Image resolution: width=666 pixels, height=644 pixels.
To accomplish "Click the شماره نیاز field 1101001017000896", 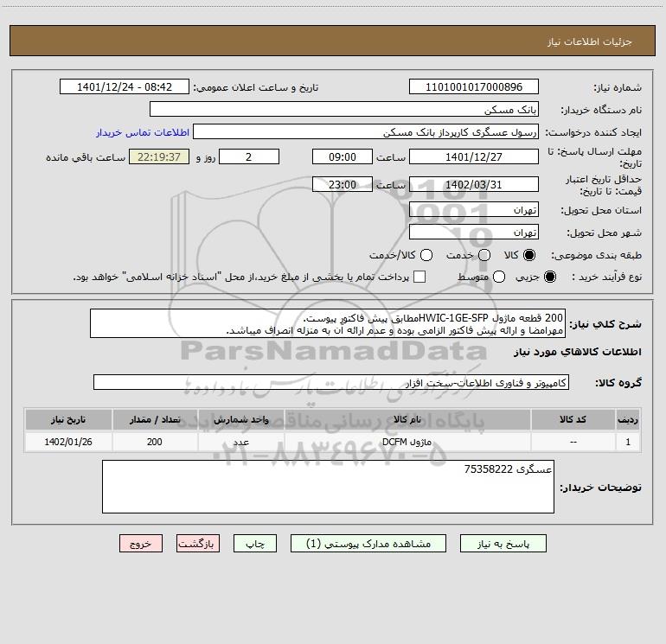I will 474,86.
